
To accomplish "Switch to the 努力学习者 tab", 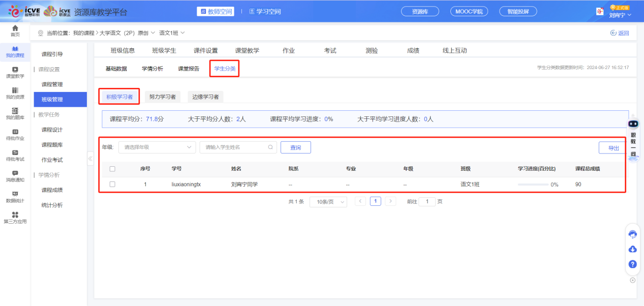I will [163, 96].
